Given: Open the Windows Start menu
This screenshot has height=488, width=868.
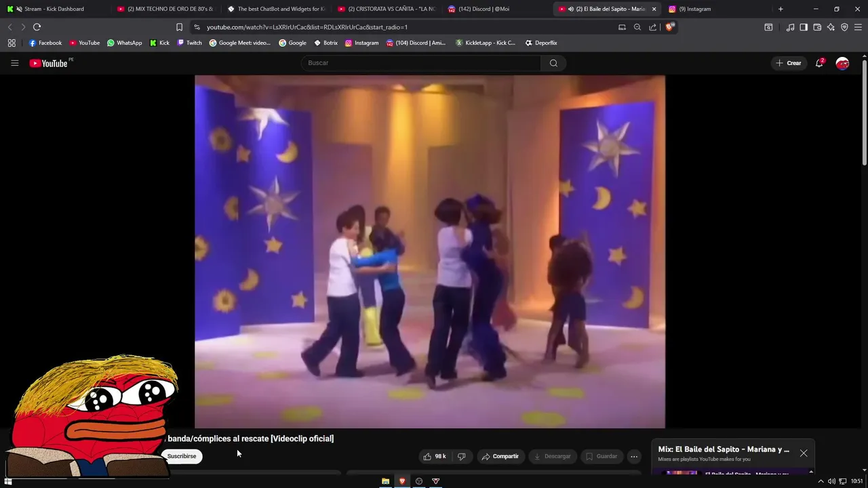Looking at the screenshot, I should point(8,481).
